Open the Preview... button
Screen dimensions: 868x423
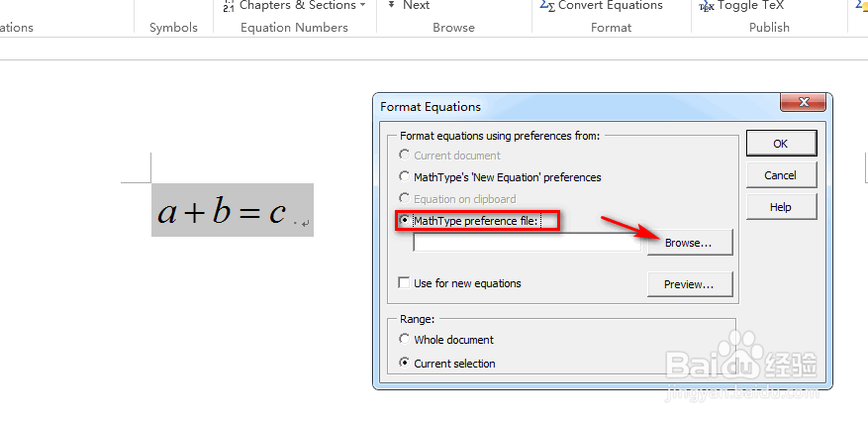tap(690, 284)
